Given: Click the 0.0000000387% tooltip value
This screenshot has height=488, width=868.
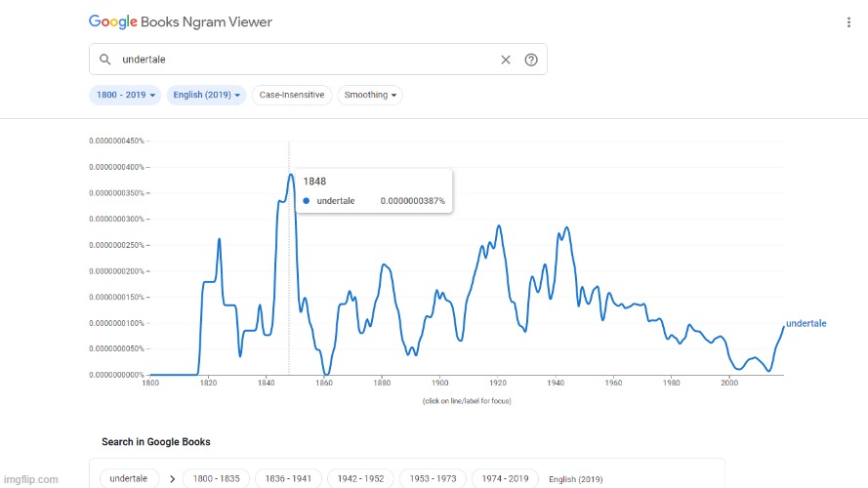Looking at the screenshot, I should [x=412, y=201].
